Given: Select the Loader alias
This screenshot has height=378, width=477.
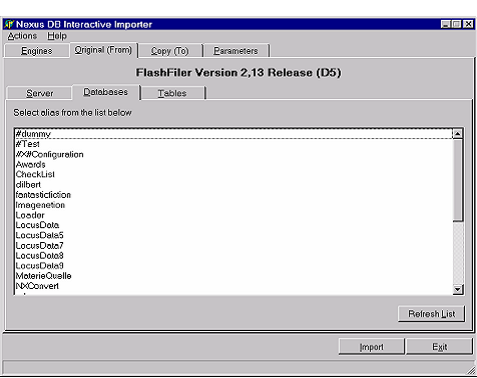Looking at the screenshot, I should click(234, 215).
